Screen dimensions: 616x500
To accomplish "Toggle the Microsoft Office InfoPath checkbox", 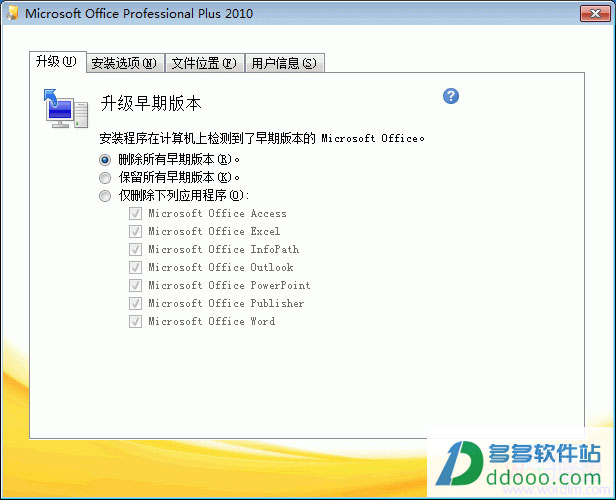I will 135,249.
